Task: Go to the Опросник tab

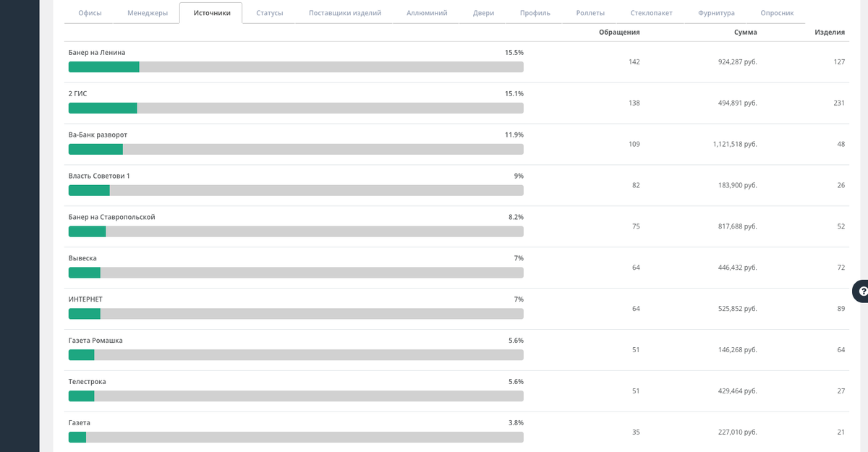Action: [x=777, y=13]
